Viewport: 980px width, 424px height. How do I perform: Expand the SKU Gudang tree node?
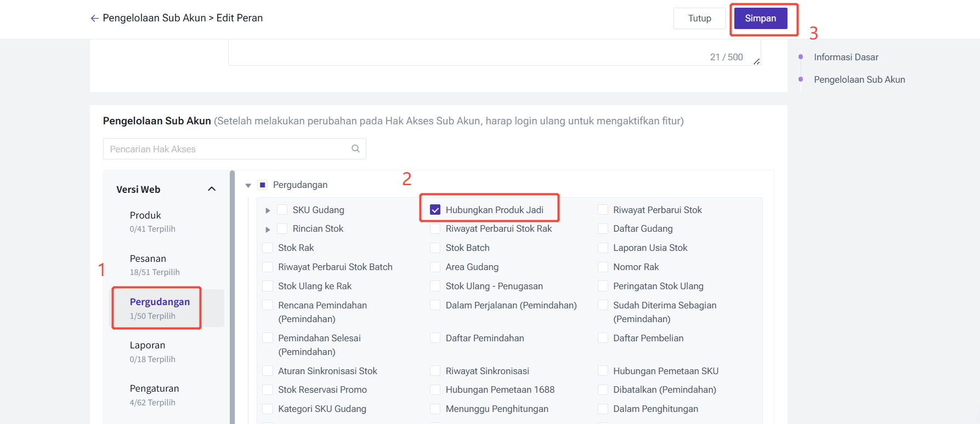tap(268, 210)
